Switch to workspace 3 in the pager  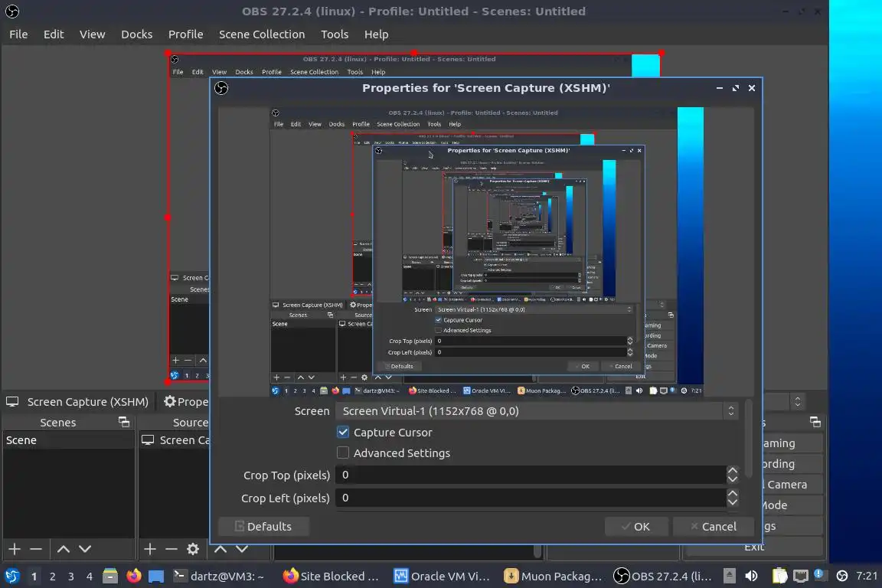click(x=71, y=577)
